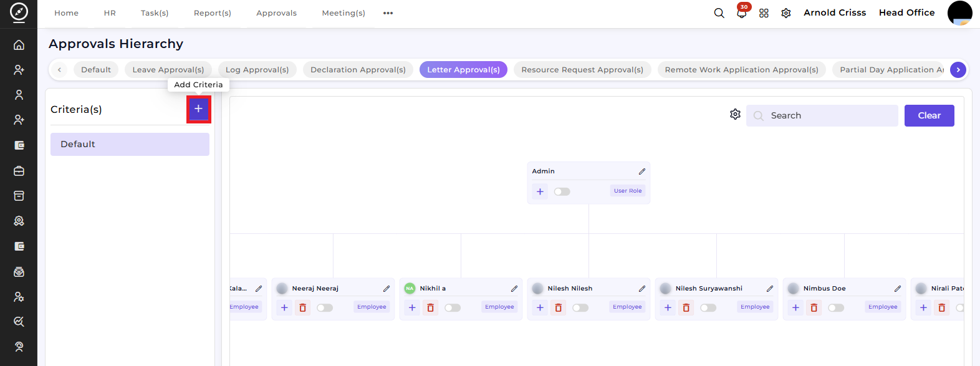This screenshot has height=366, width=980.
Task: Switch to Remote Work Application Approval(s) tab
Action: tap(742, 70)
